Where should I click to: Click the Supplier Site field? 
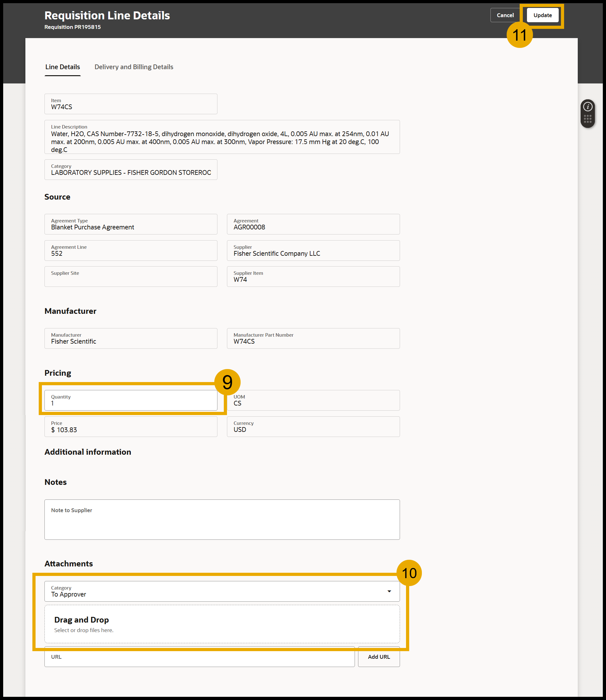point(131,276)
